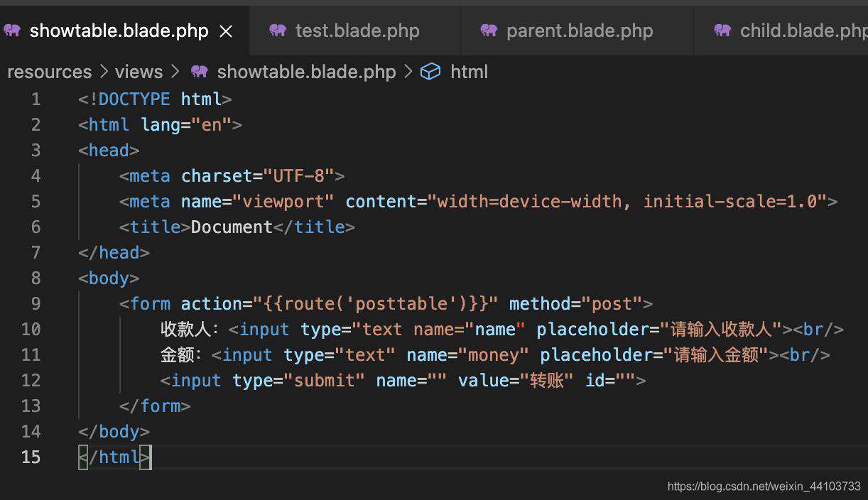Click the breadcrumb elephant icon before showtable.blade.php

200,72
